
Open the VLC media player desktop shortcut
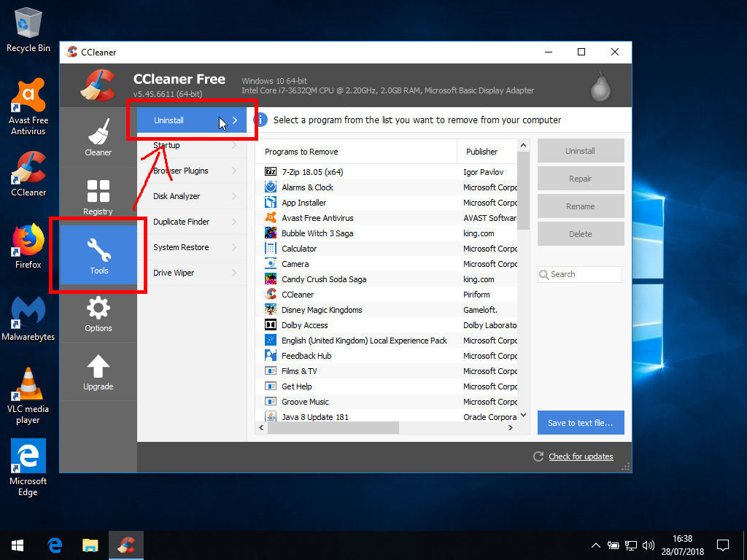28,384
